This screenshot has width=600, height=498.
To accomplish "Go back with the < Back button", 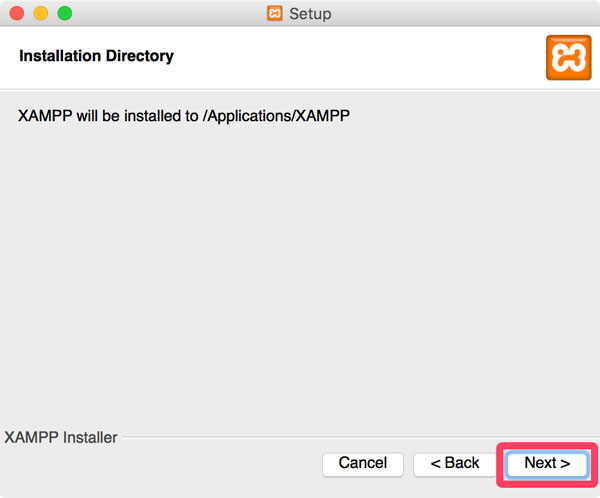I will 455,464.
